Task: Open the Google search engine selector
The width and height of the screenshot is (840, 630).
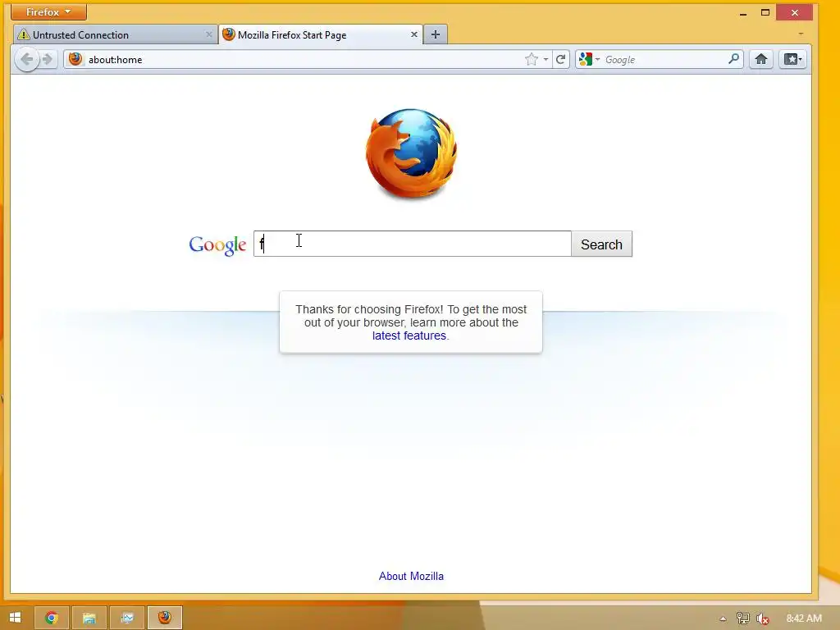Action: click(x=589, y=59)
